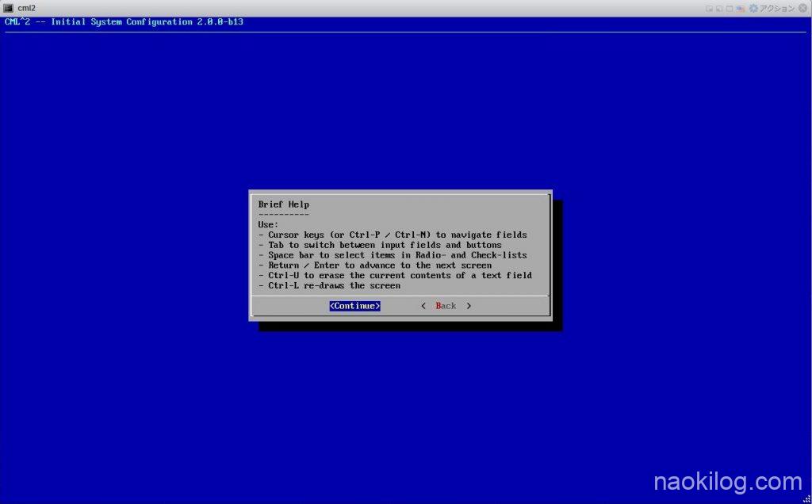Screen dimensions: 812x504
Task: Click the 'Return / Enter to advance' line
Action: click(375, 265)
